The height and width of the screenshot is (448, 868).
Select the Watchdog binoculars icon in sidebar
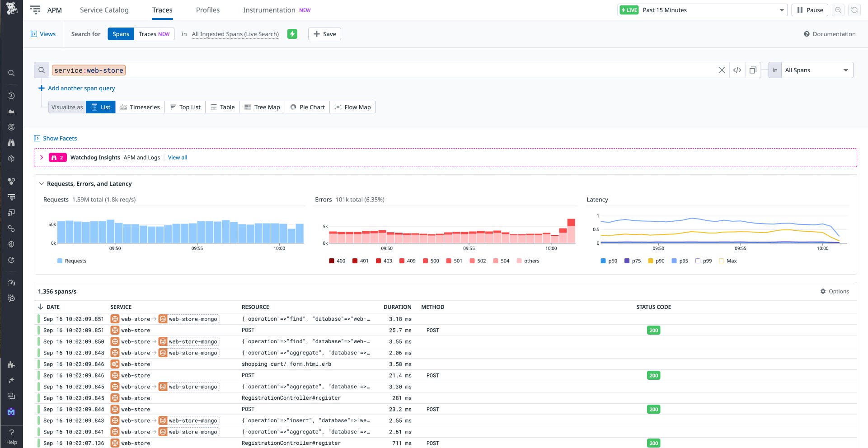[x=11, y=143]
